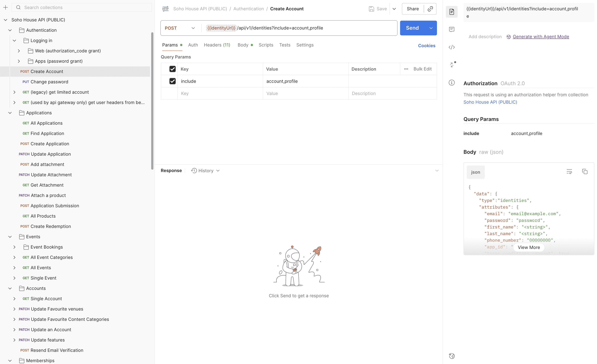
Task: Switch to the Headers (11) tab
Action: click(x=217, y=45)
